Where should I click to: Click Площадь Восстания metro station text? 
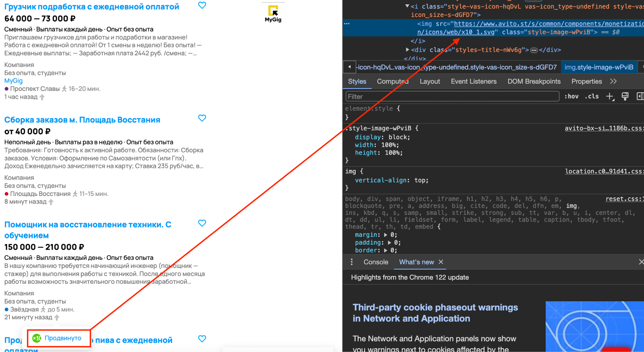point(40,194)
